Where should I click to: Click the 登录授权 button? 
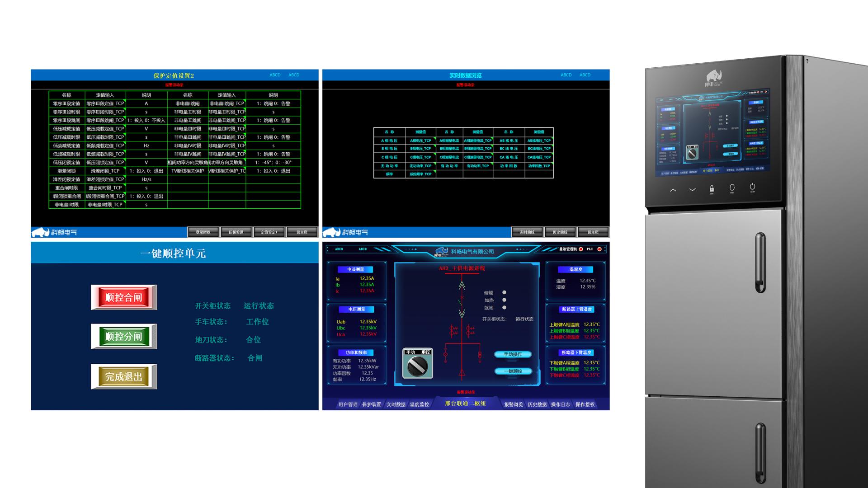(203, 232)
